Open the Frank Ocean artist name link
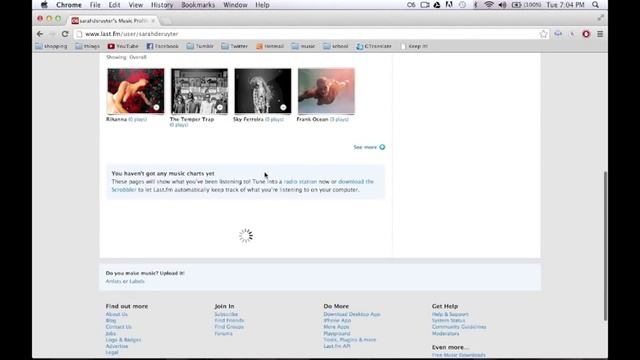 point(312,119)
